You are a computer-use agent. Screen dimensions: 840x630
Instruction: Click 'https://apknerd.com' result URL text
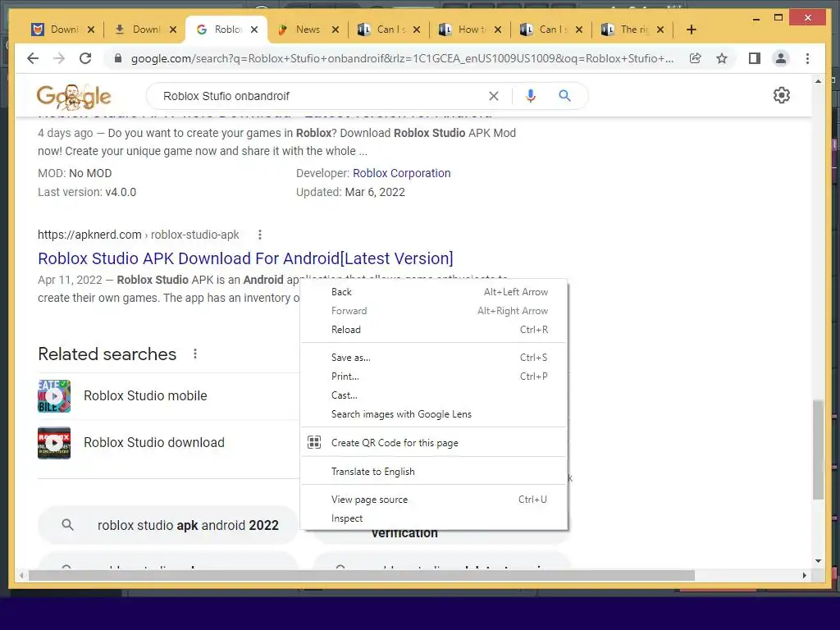pos(89,235)
